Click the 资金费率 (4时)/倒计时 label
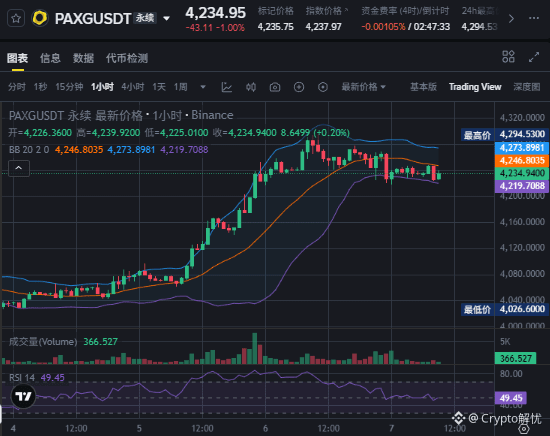 [x=405, y=11]
